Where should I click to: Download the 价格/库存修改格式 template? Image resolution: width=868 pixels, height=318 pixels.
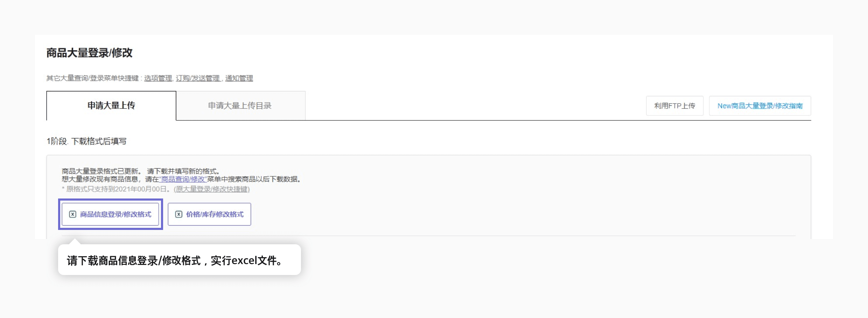[x=209, y=214]
